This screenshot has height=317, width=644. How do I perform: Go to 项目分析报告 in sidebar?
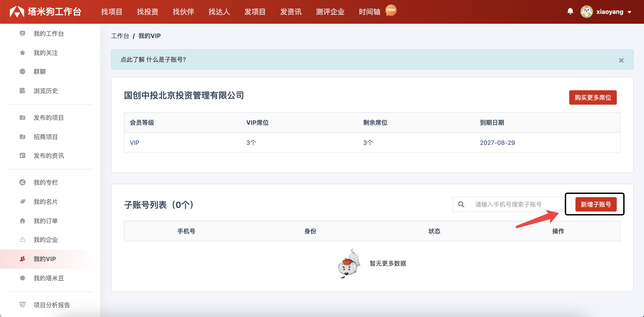pyautogui.click(x=52, y=305)
